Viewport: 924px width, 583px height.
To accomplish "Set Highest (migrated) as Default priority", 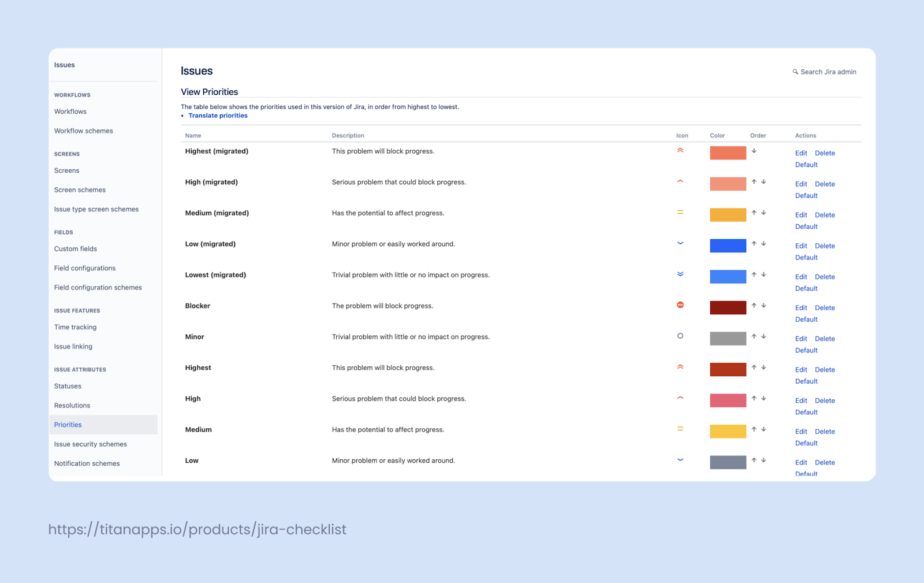I will click(x=806, y=165).
